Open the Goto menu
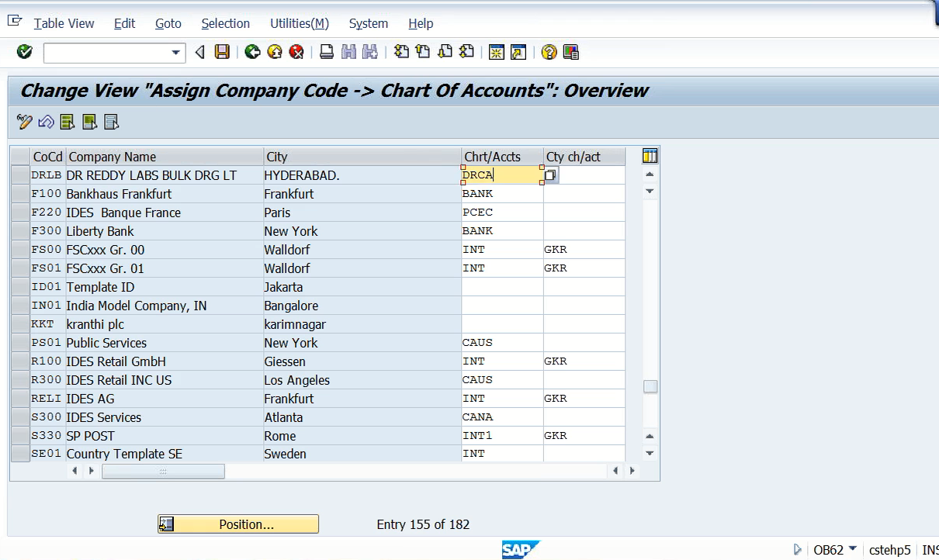939x560 pixels. (168, 23)
